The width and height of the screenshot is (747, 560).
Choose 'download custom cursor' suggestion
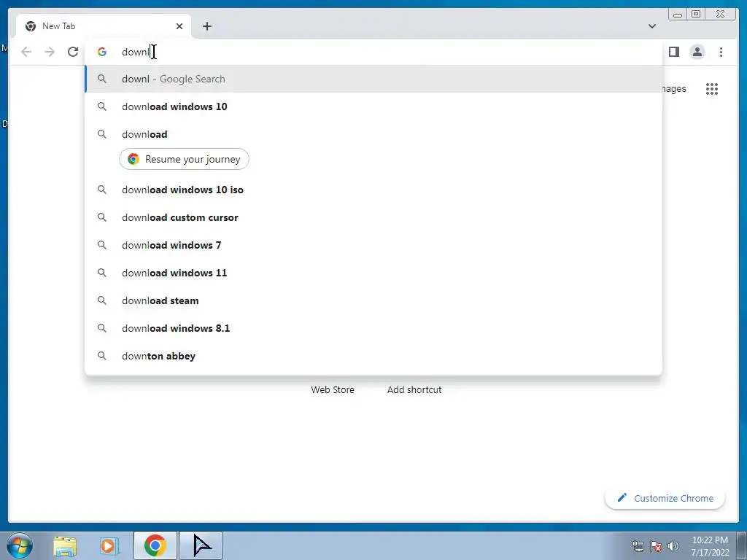click(x=373, y=217)
